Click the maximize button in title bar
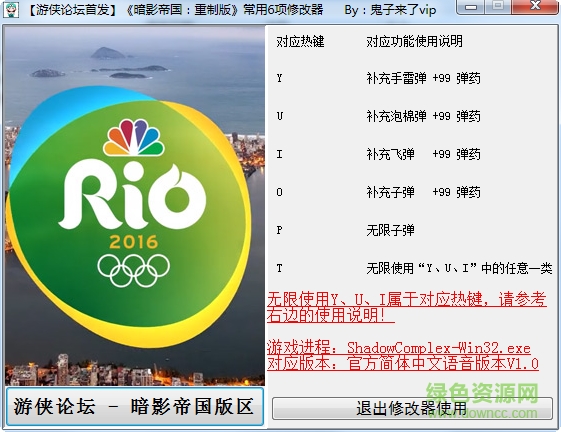This screenshot has width=561, height=432. coord(498,7)
